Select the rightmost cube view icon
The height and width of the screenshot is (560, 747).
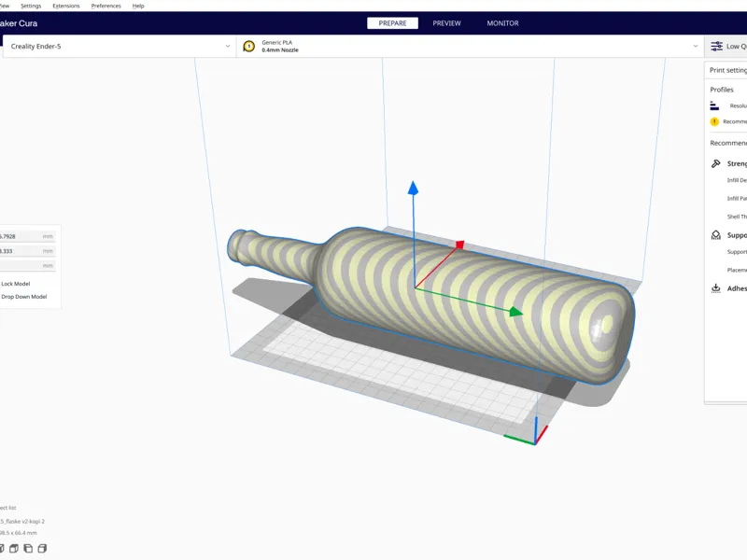[42, 549]
